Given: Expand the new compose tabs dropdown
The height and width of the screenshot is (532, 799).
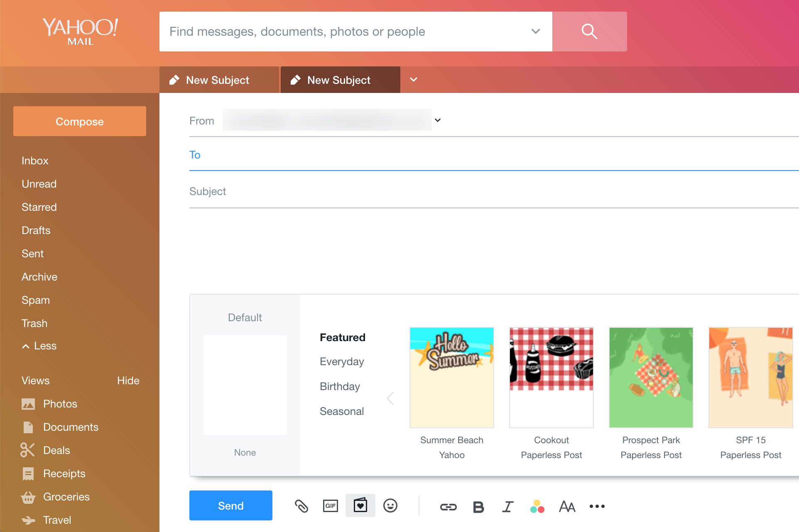Looking at the screenshot, I should point(414,80).
